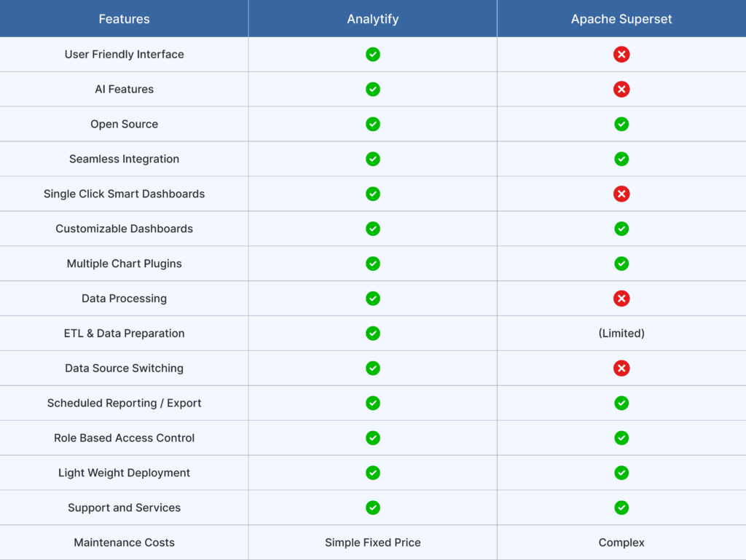Select the Light Weight Deployment label
Screen dimensions: 746x560
124,473
